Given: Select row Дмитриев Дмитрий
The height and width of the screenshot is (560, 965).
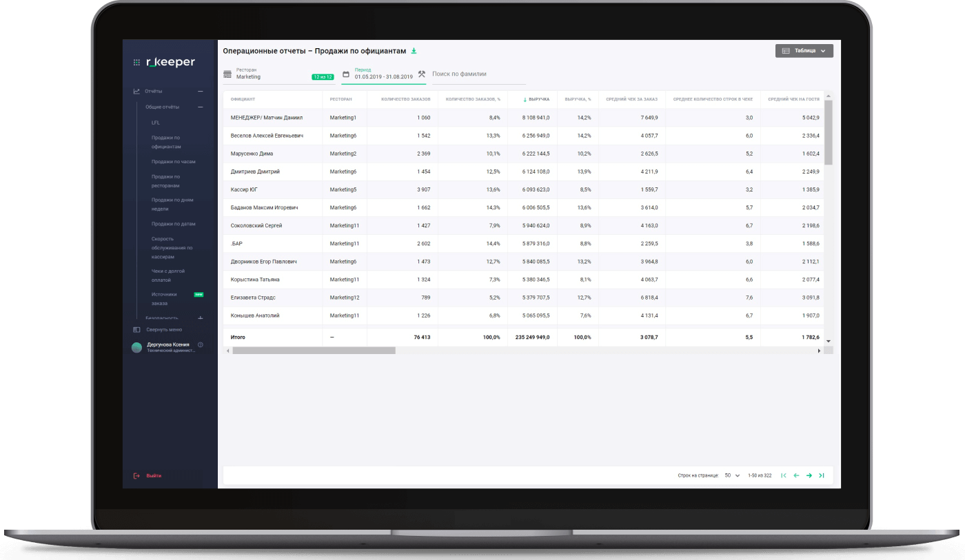Looking at the screenshot, I should (x=522, y=172).
